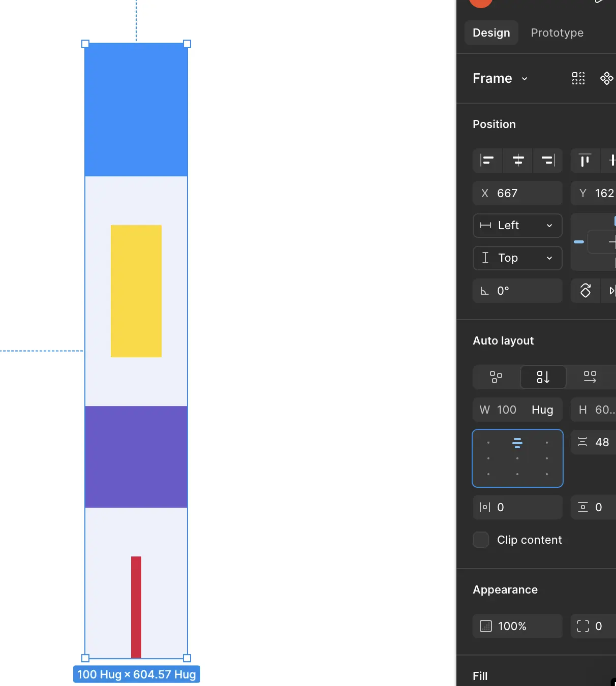Enable the Clip content checkbox

pyautogui.click(x=481, y=540)
